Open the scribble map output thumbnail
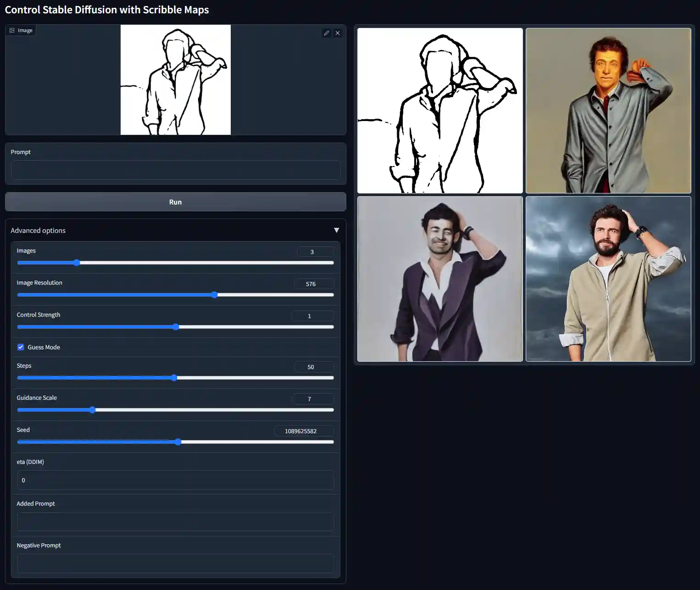 click(440, 110)
